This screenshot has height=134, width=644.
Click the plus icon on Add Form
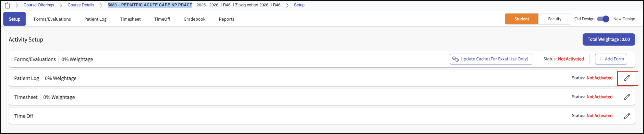[x=601, y=59]
